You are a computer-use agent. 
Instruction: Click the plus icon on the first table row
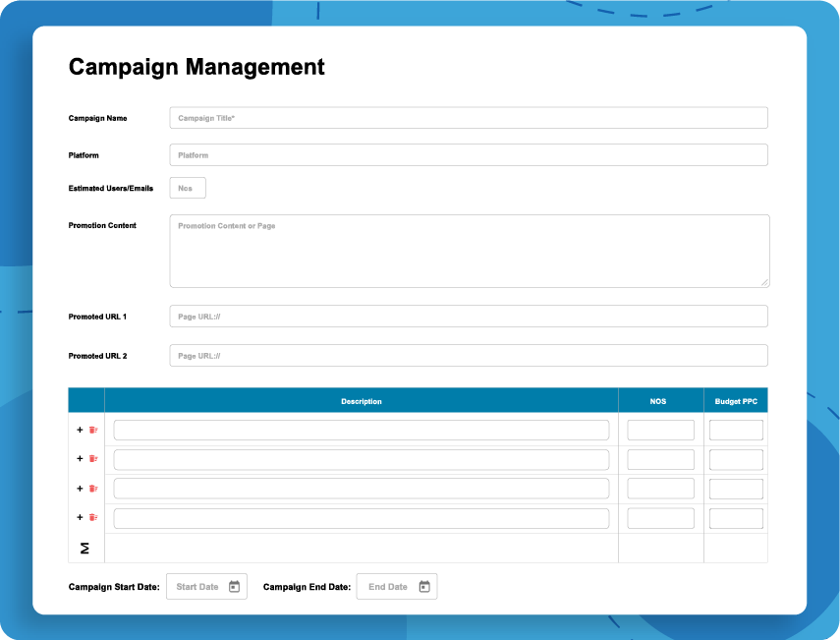point(80,430)
